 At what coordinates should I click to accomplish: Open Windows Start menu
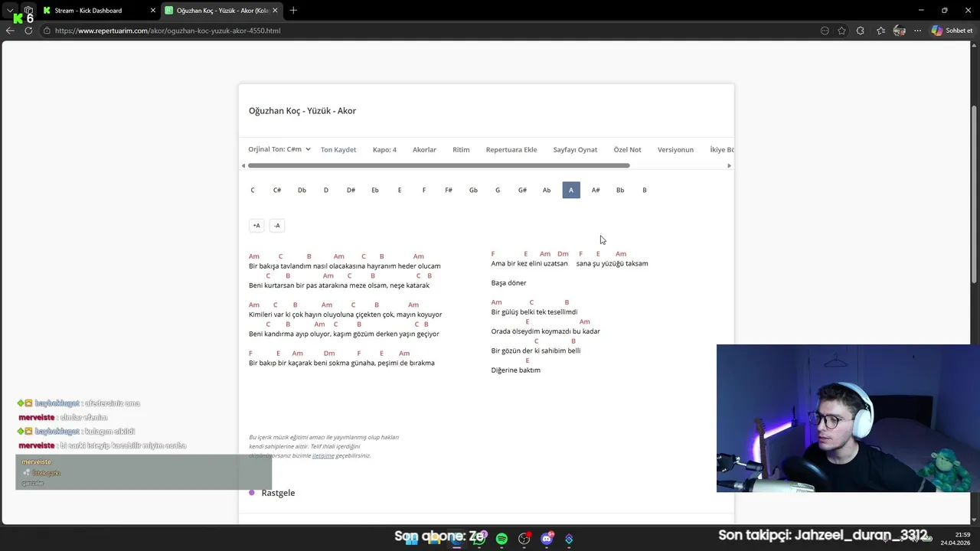(412, 539)
